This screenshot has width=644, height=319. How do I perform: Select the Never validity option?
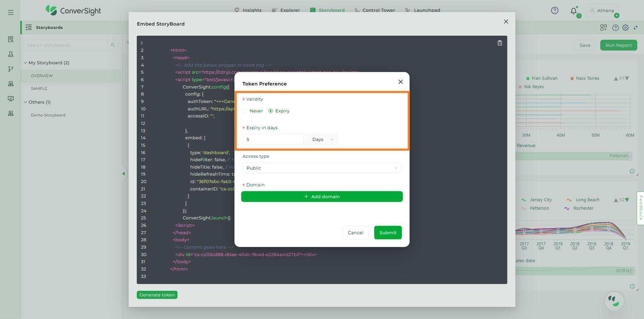tap(245, 111)
